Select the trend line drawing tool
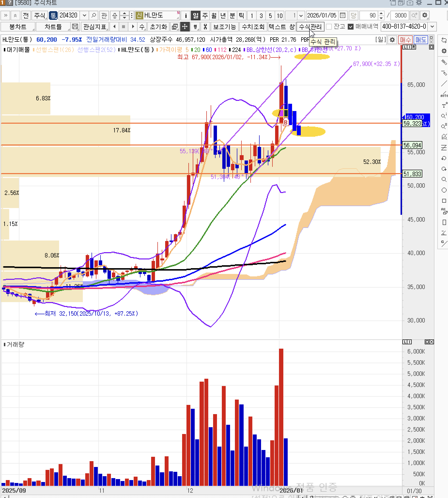This screenshot has height=498, width=448. 444,84
